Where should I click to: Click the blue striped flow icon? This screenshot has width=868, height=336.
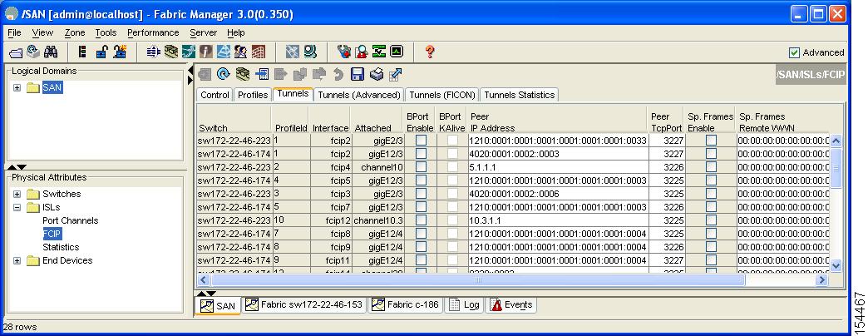click(x=153, y=52)
